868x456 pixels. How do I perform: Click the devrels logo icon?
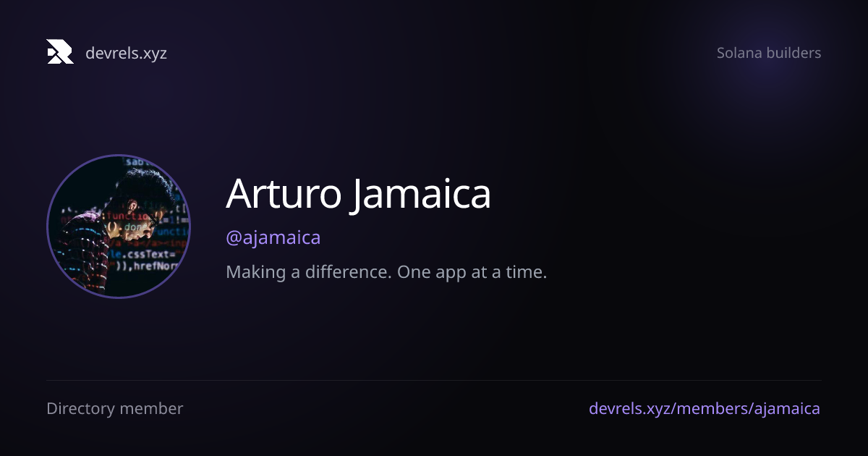point(60,52)
